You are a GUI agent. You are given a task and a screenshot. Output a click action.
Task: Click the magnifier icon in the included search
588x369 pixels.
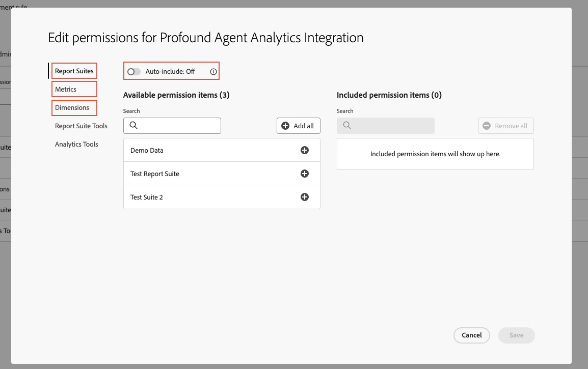348,126
